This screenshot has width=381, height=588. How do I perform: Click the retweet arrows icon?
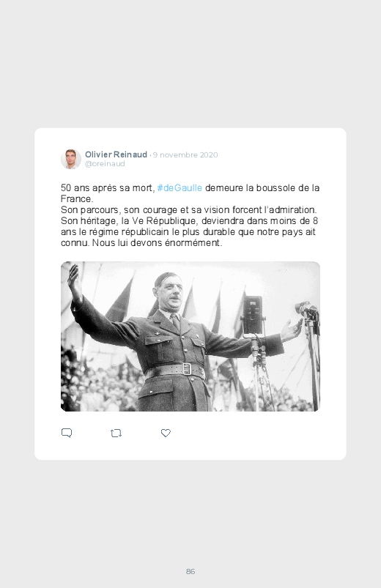(x=116, y=433)
